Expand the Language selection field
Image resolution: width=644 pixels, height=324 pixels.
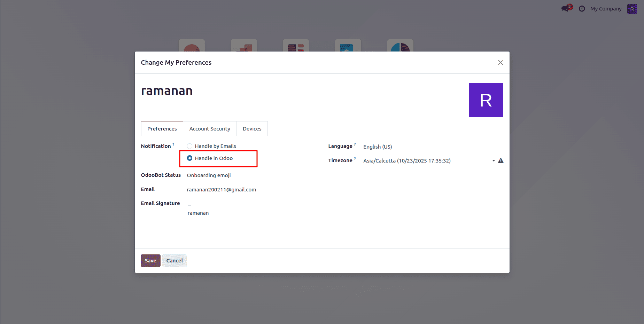[x=378, y=147]
